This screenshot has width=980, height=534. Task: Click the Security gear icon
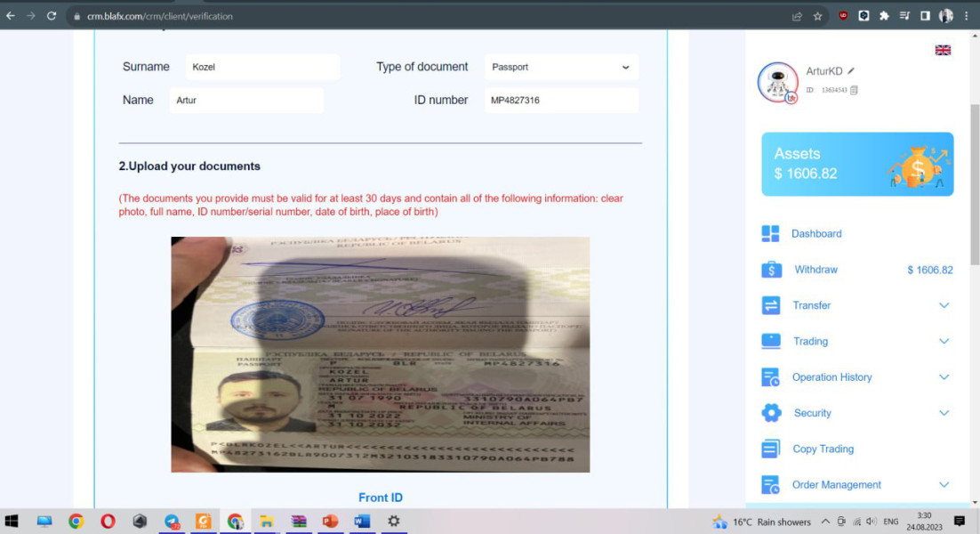(x=771, y=413)
